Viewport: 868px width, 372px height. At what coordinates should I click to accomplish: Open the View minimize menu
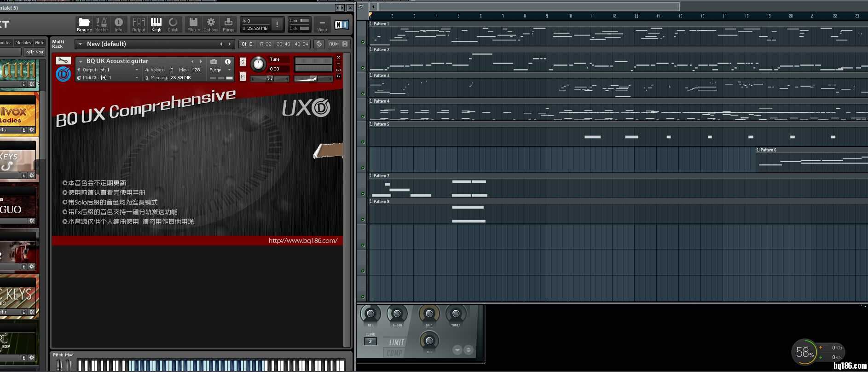(322, 24)
